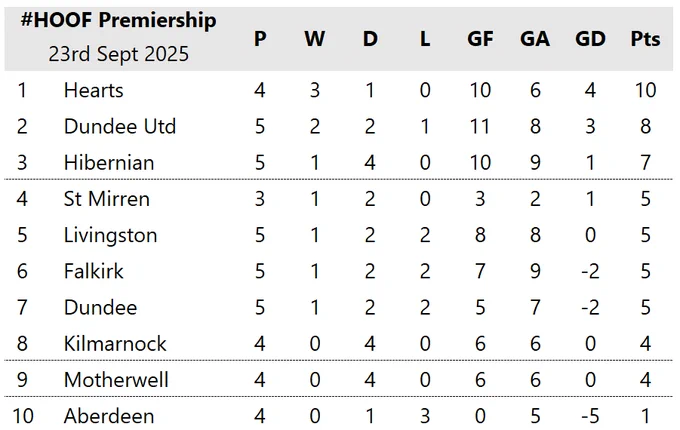This screenshot has width=680, height=430.
Task: Select Falkirk in the standings
Action: pyautogui.click(x=94, y=271)
